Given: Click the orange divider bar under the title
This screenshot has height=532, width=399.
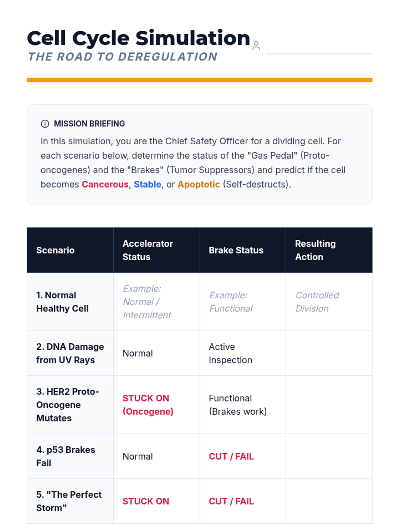Looking at the screenshot, I should (199, 80).
